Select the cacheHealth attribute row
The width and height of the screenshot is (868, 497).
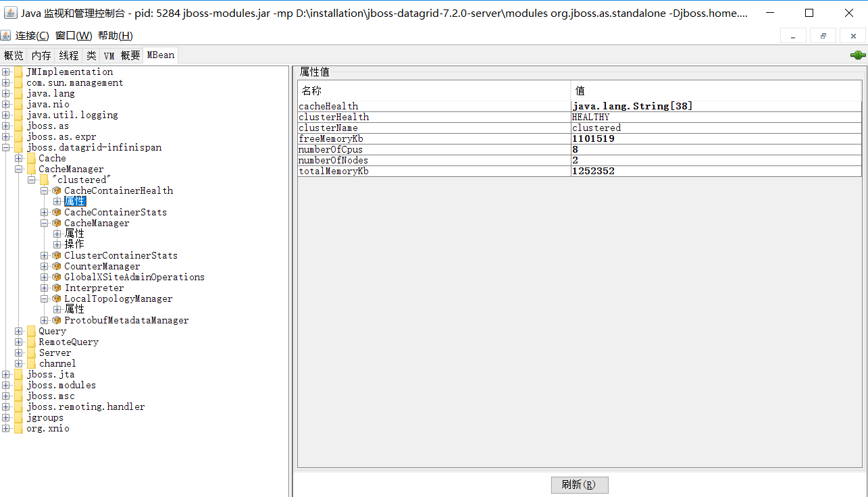tap(580, 107)
